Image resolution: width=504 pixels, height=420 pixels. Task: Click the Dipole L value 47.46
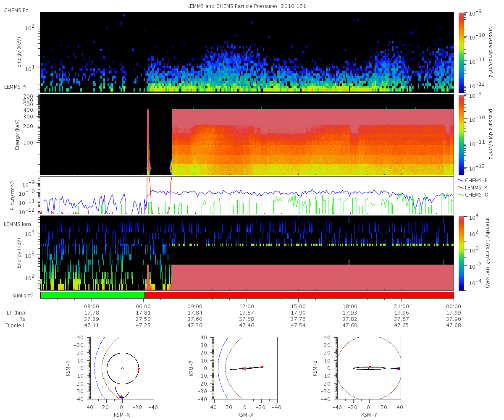click(x=247, y=325)
